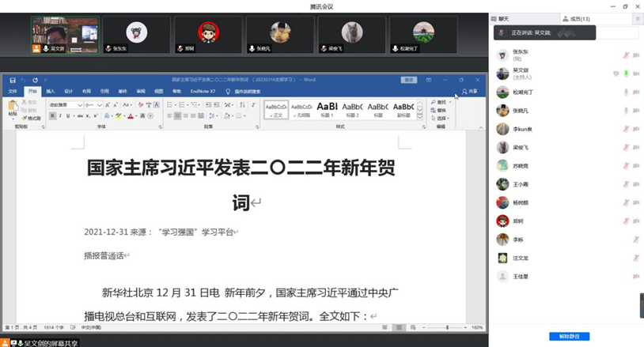Select 吴文剑's video thumbnail

pos(65,34)
